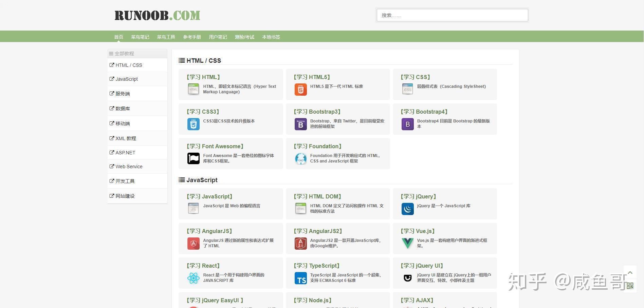Click the Bootstrap4 B icon
The height and width of the screenshot is (308, 644).
click(407, 124)
